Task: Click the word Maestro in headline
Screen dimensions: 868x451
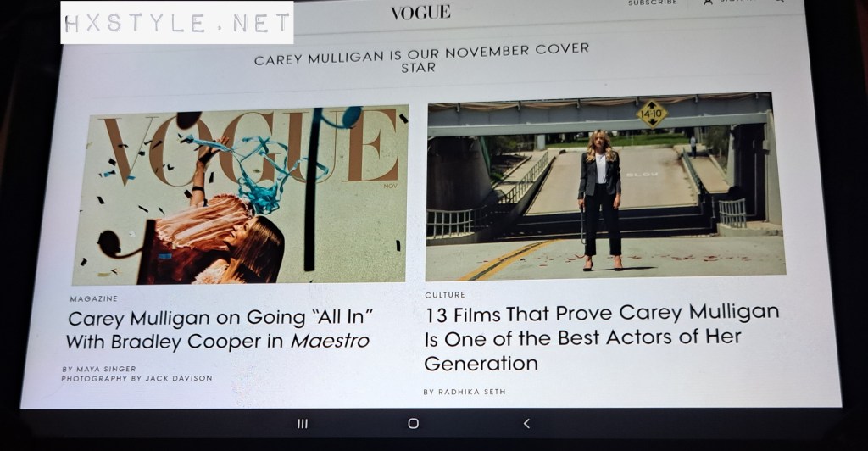Action: [x=330, y=341]
